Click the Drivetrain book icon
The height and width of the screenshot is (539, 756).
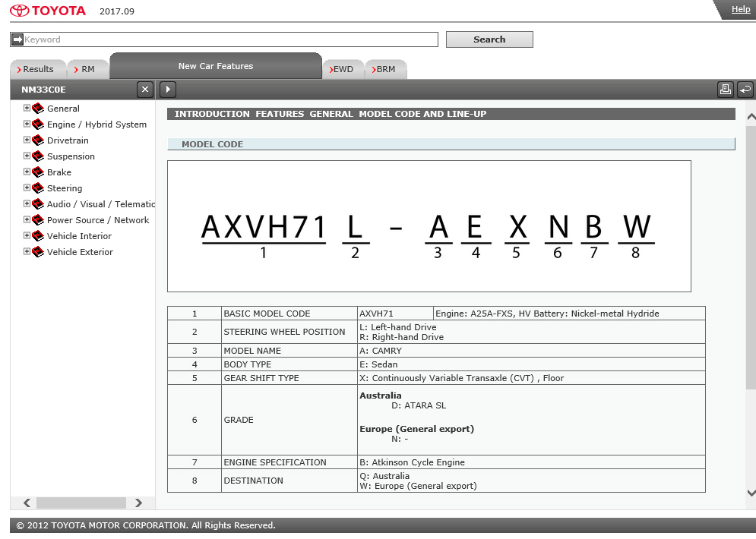(38, 140)
